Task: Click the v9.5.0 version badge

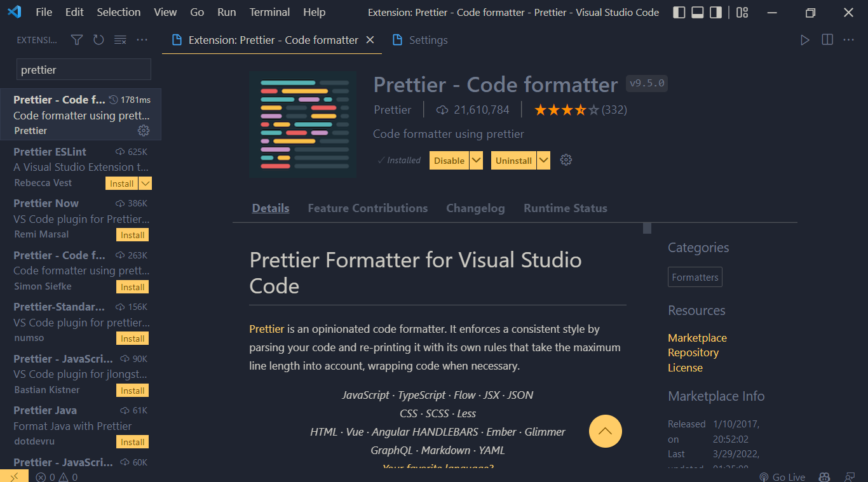Action: coord(647,83)
